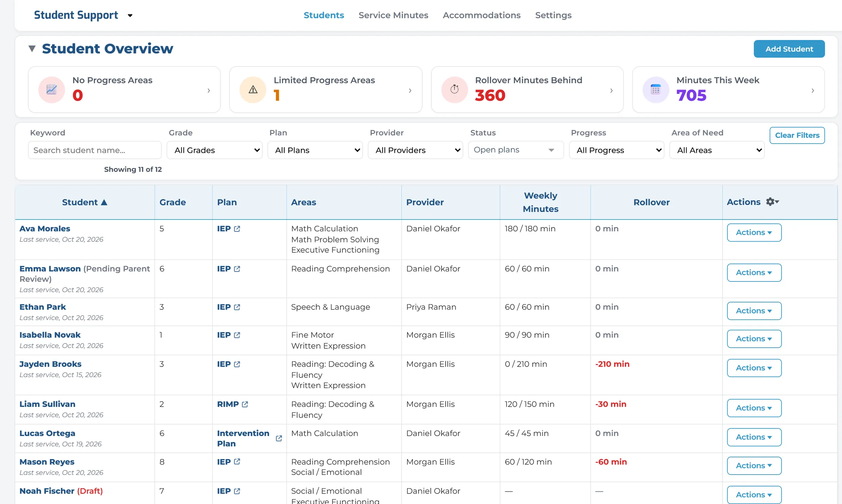Image resolution: width=842 pixels, height=504 pixels.
Task: Open Actions dropdown for Ava Morales
Action: point(754,232)
